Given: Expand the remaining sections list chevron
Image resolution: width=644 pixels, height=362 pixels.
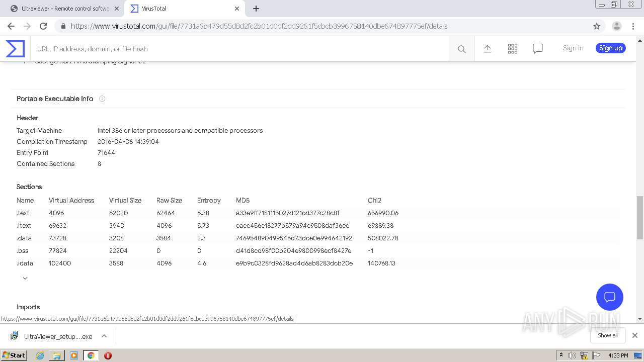Looking at the screenshot, I should [25, 278].
